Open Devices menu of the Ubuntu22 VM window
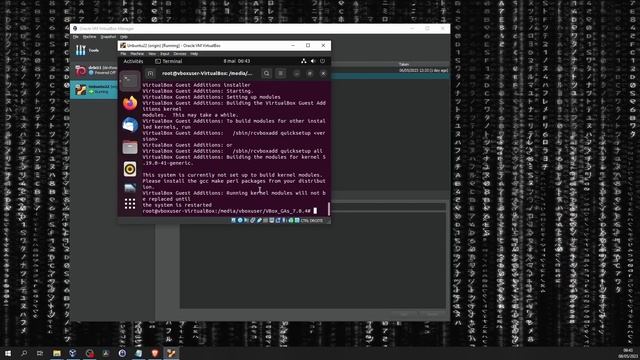 (x=180, y=54)
